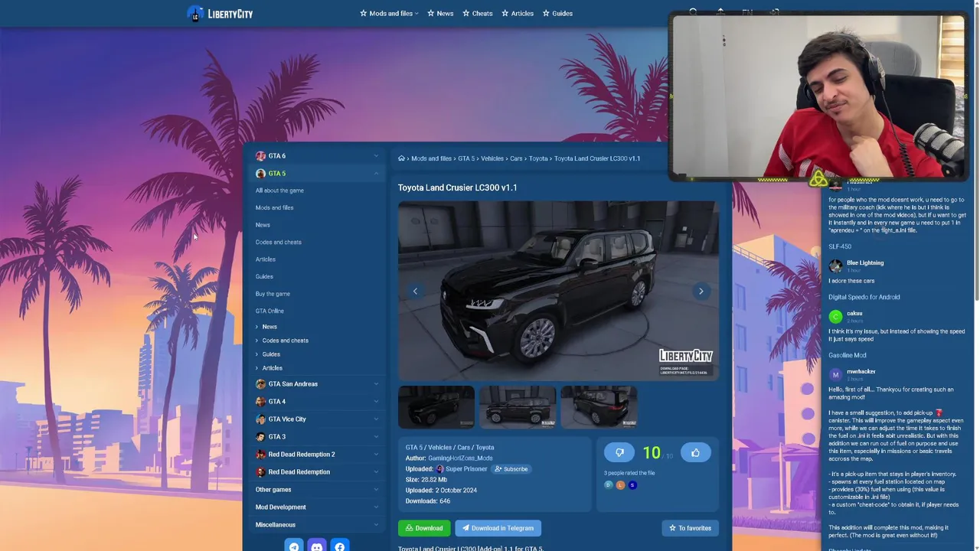Screen dimensions: 980x551
Task: Expand the Mod Development section
Action: 318,507
